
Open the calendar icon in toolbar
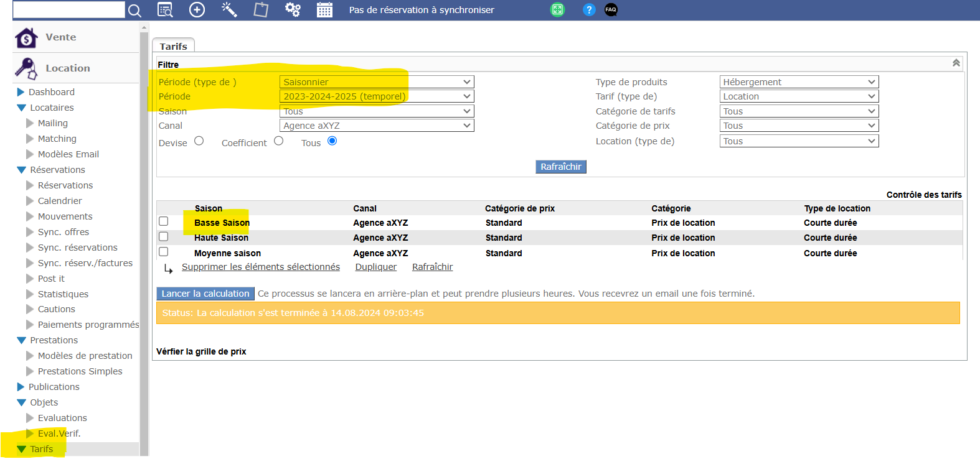point(324,10)
